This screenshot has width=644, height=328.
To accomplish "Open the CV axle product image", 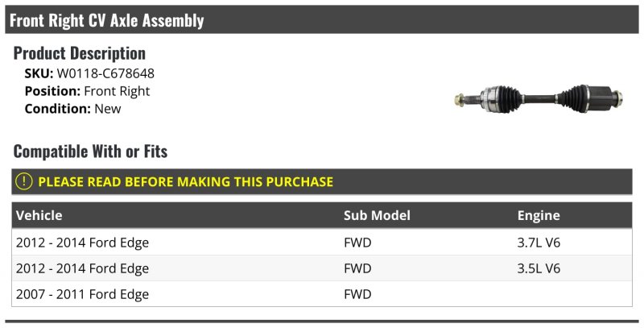I will pos(539,99).
